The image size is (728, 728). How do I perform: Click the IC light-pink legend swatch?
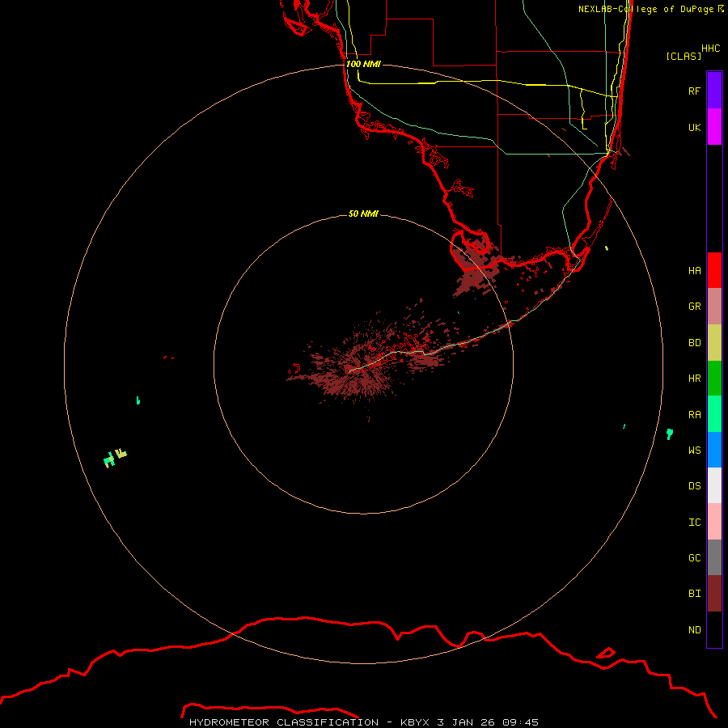click(714, 522)
